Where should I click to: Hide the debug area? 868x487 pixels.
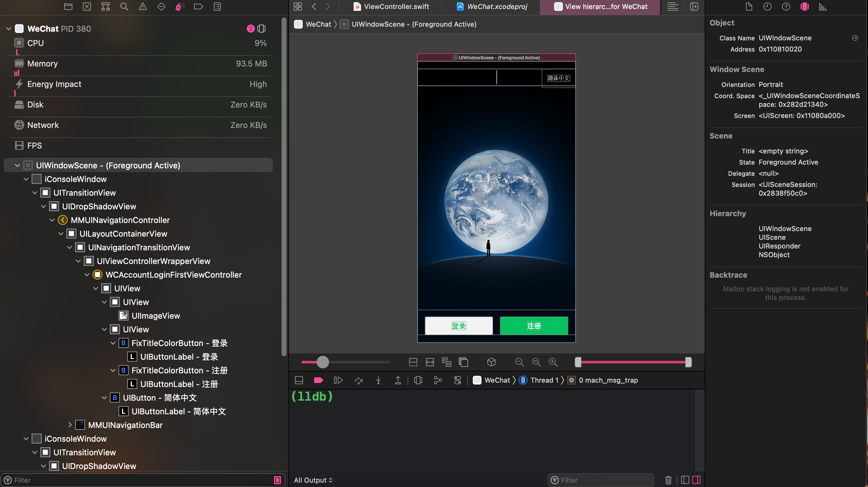(x=299, y=380)
